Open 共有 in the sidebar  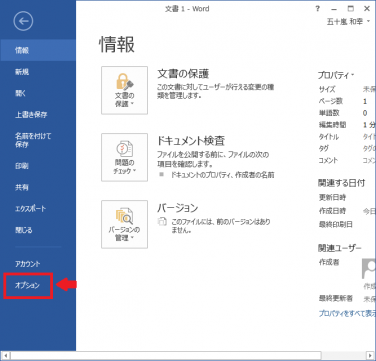38,187
